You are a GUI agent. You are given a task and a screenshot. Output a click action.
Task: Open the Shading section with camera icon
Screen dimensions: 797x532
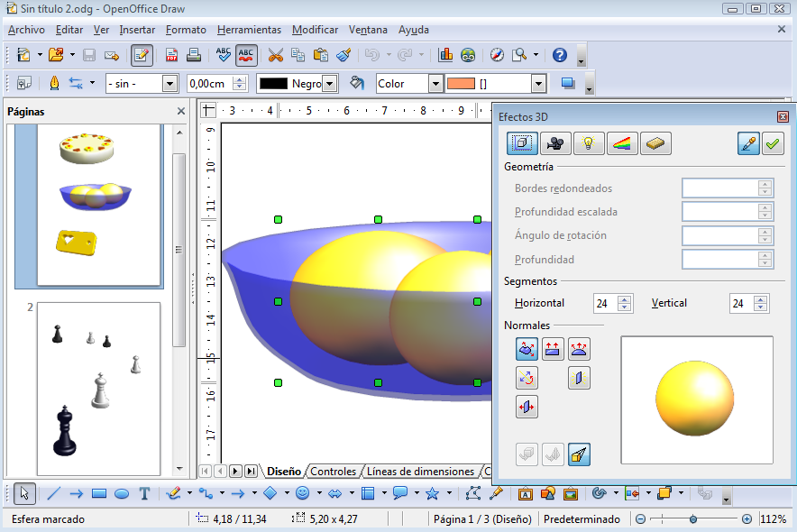pyautogui.click(x=555, y=143)
